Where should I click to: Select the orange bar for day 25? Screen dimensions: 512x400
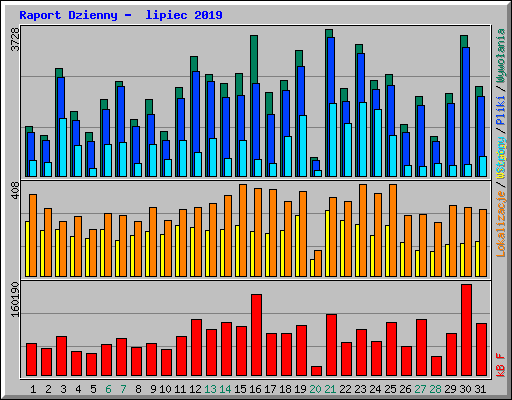(x=393, y=230)
